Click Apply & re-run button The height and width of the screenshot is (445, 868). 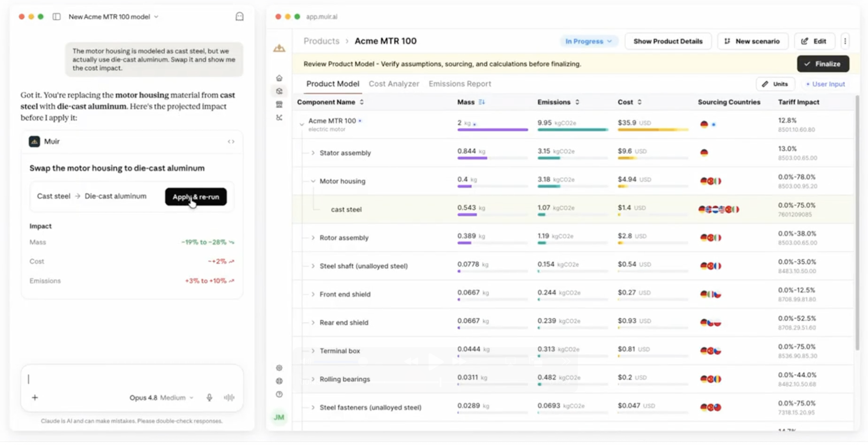pyautogui.click(x=196, y=197)
